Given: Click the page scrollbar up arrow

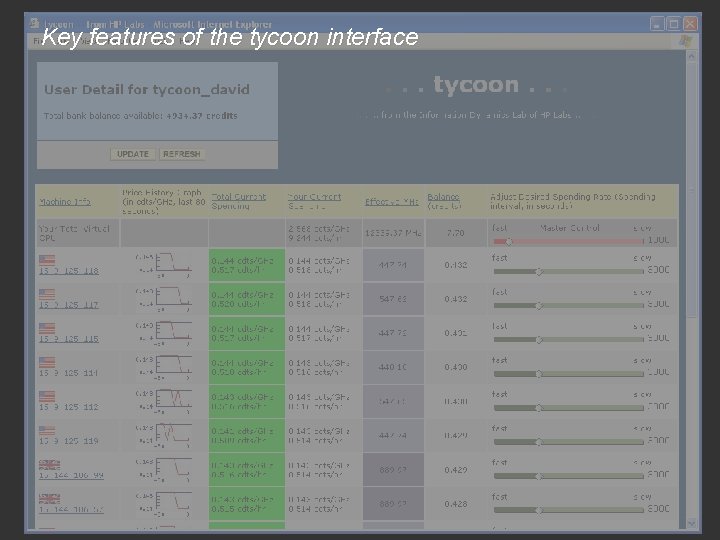Looking at the screenshot, I should point(692,56).
